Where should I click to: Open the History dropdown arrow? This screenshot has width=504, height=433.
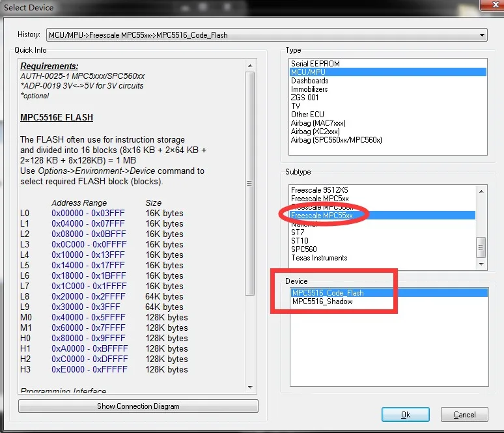[x=482, y=35]
